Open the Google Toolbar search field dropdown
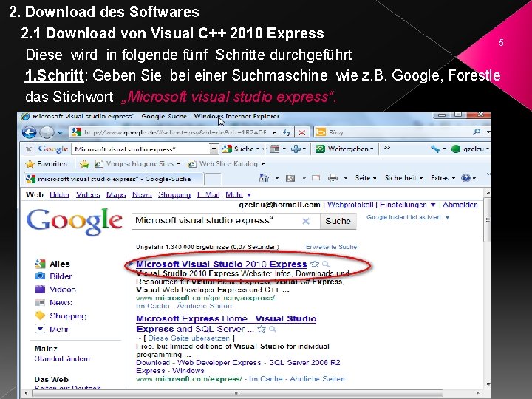 pos(214,149)
